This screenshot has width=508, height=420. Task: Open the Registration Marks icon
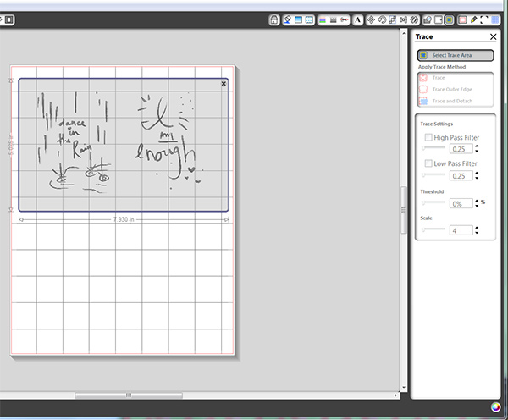tap(484, 20)
